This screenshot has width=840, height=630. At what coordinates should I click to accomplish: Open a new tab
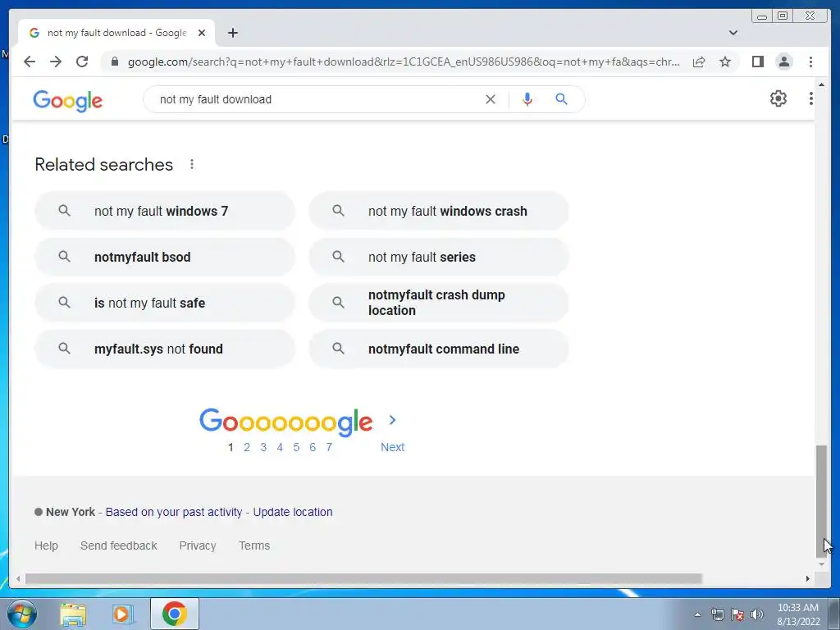point(232,33)
